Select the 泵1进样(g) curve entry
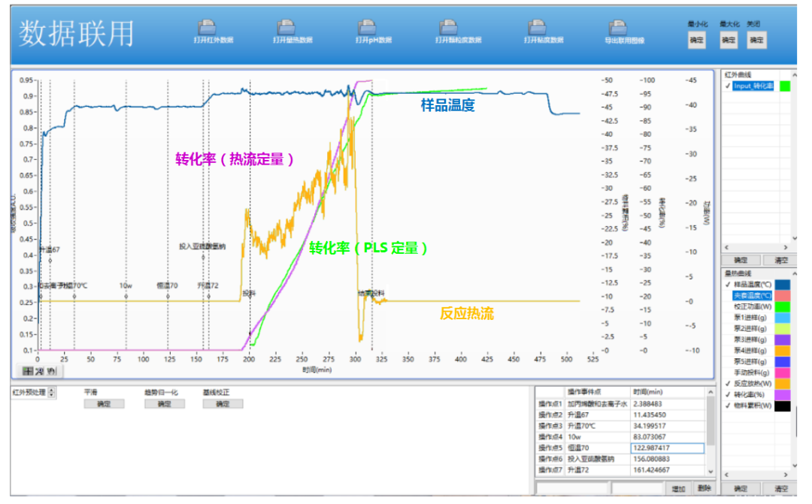The width and height of the screenshot is (812, 504). [x=752, y=318]
